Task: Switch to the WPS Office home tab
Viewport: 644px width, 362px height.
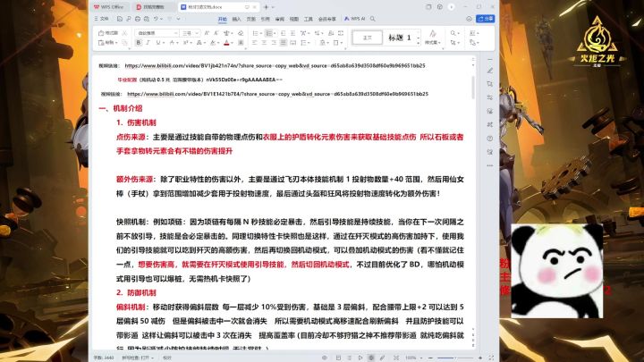Action: point(109,7)
